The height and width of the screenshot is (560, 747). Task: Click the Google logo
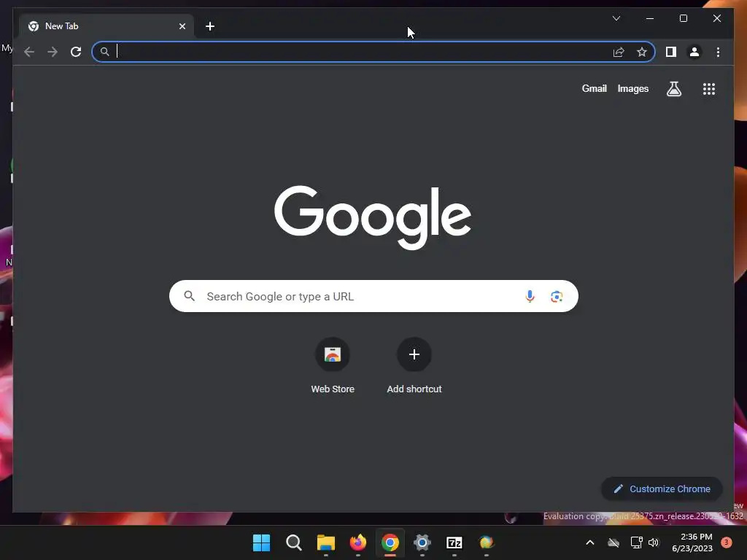(373, 217)
